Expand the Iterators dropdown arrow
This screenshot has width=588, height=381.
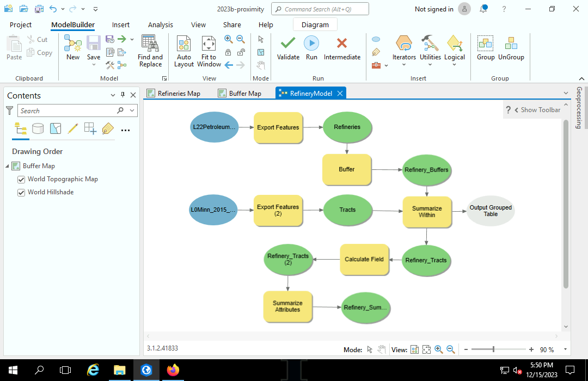[404, 64]
